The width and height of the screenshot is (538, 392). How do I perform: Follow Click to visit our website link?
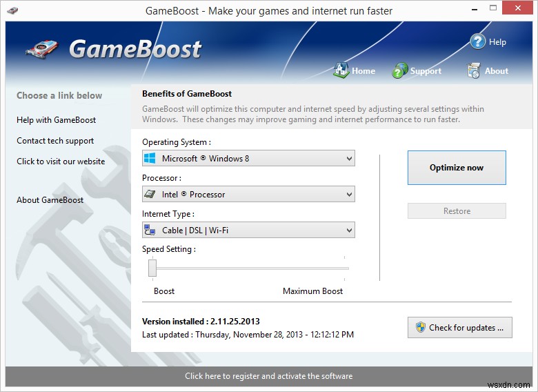coord(61,161)
